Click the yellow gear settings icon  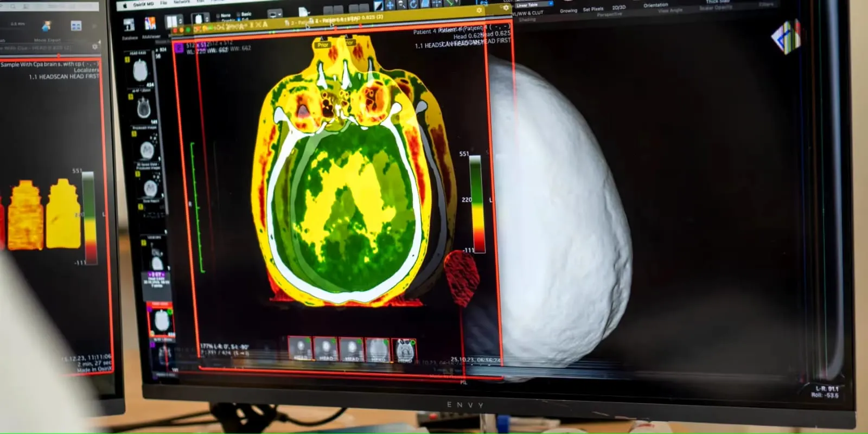tap(479, 10)
